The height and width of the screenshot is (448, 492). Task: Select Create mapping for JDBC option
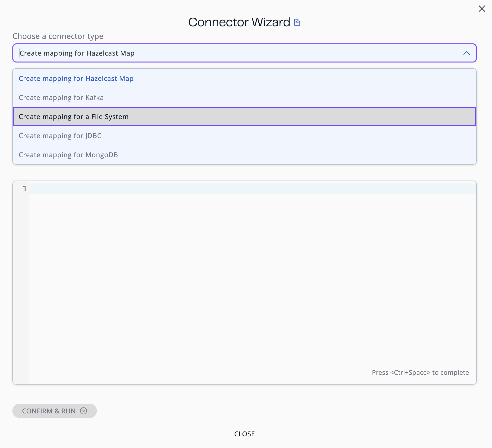point(60,136)
